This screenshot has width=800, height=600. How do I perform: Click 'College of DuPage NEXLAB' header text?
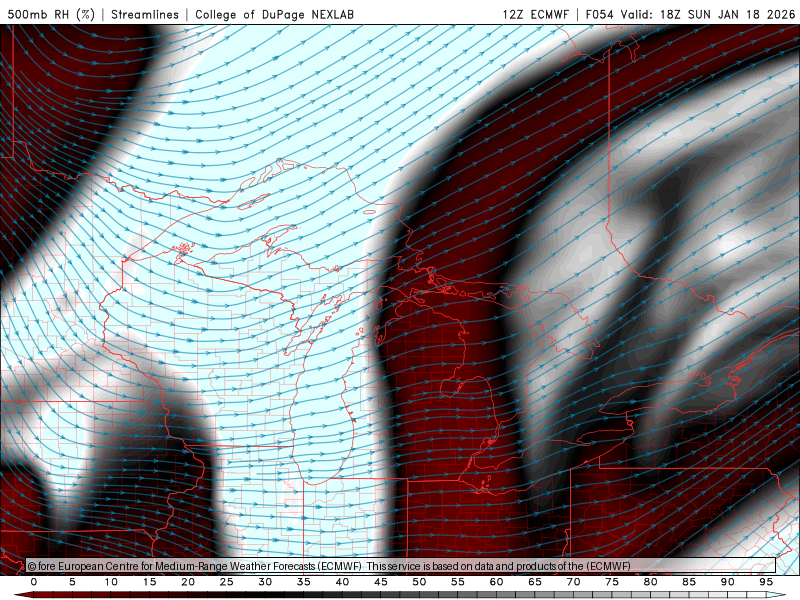(x=274, y=14)
